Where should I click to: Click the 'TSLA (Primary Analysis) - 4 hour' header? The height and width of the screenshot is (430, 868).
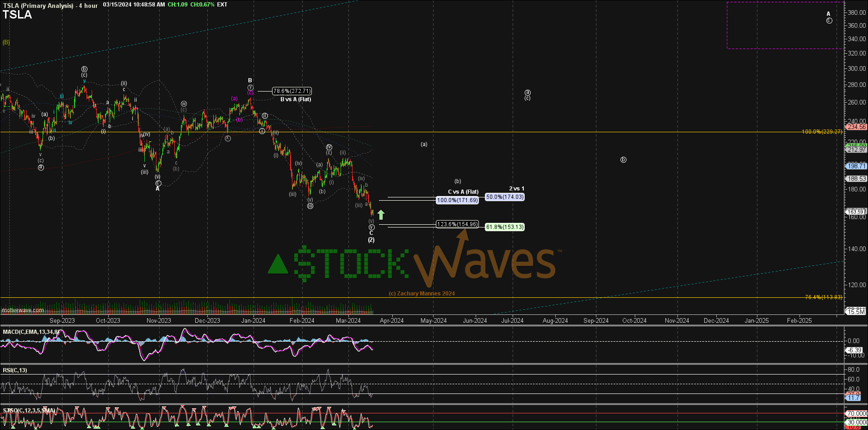[50, 6]
